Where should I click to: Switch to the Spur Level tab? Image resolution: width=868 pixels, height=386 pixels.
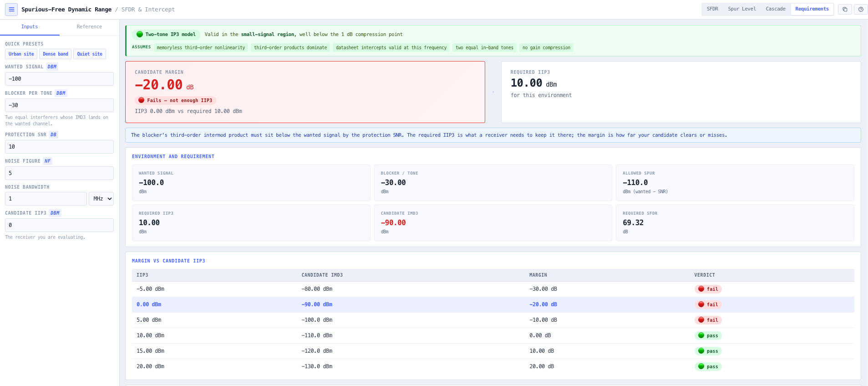pos(741,9)
